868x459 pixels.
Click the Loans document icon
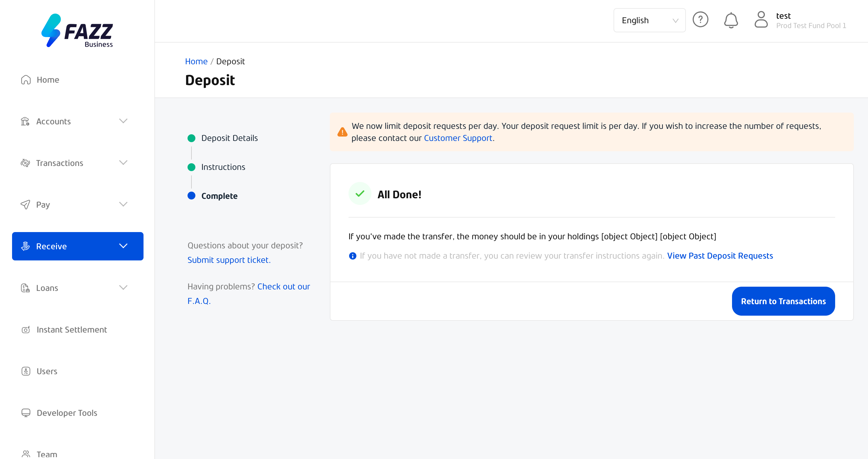click(25, 288)
